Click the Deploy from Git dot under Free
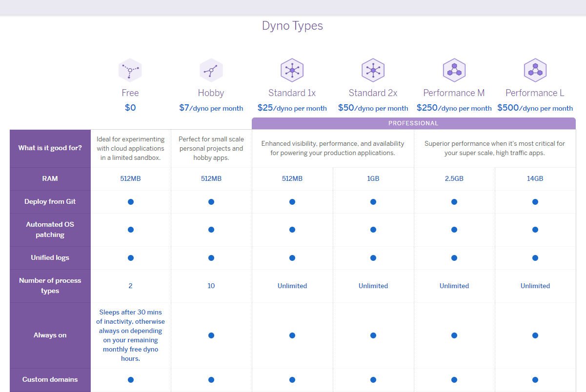 (130, 202)
